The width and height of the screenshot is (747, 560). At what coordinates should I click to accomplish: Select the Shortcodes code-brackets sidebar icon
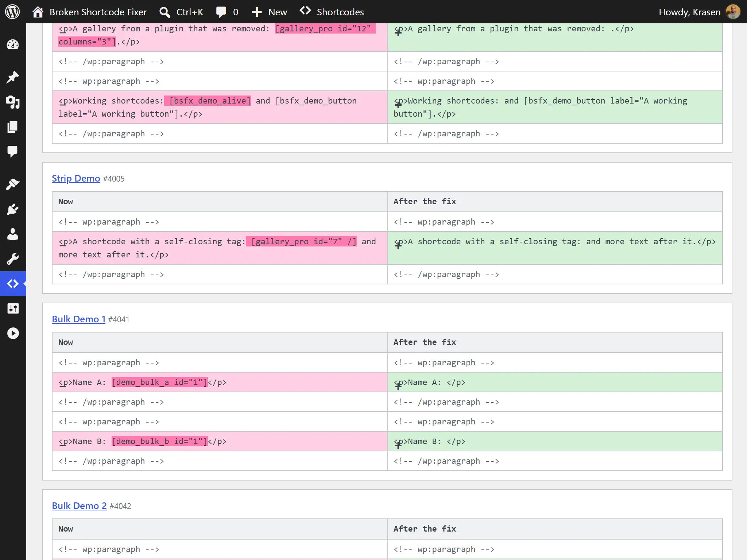click(x=13, y=284)
